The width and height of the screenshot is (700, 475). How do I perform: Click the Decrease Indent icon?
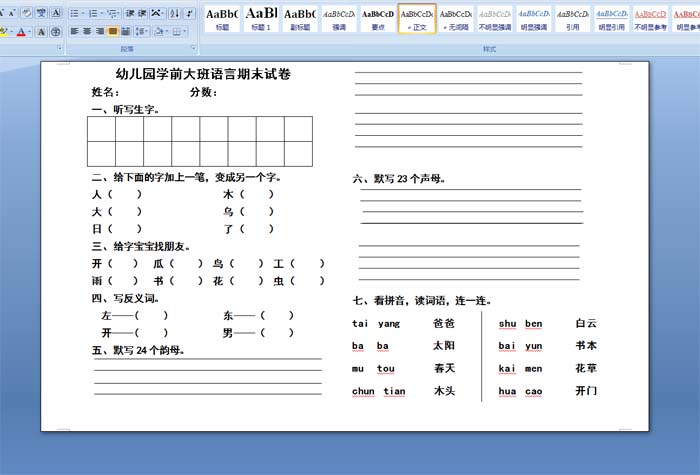(130, 13)
